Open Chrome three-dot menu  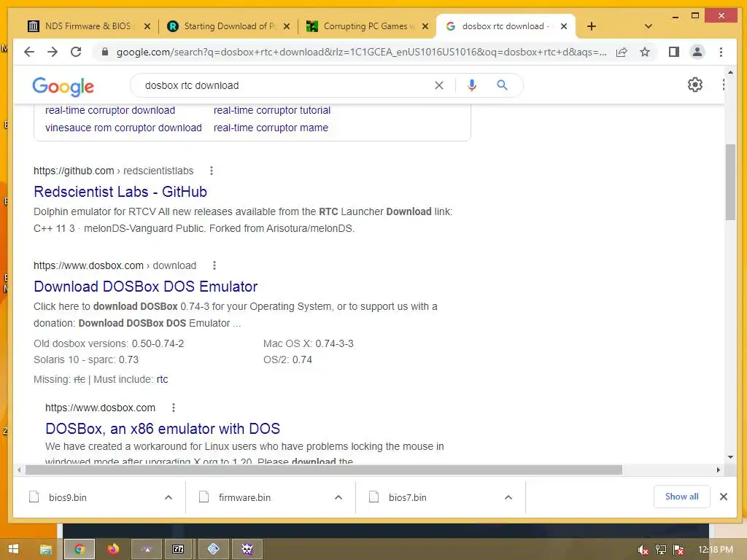pyautogui.click(x=721, y=52)
